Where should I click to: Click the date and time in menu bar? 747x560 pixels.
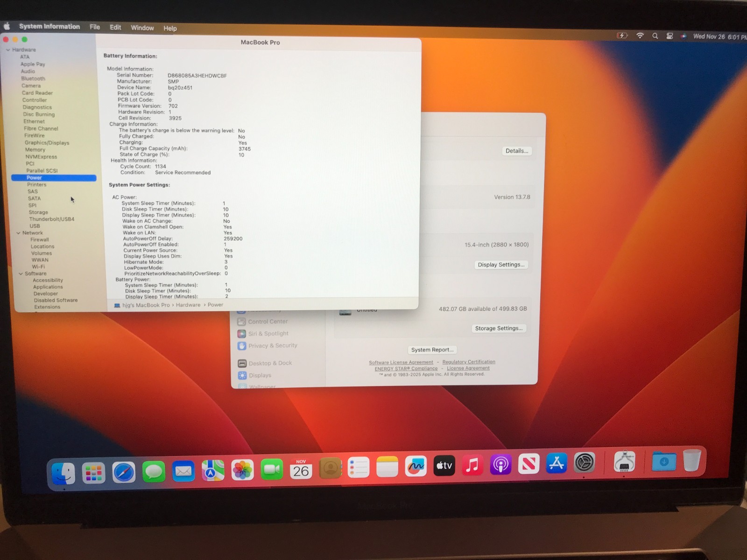click(719, 37)
